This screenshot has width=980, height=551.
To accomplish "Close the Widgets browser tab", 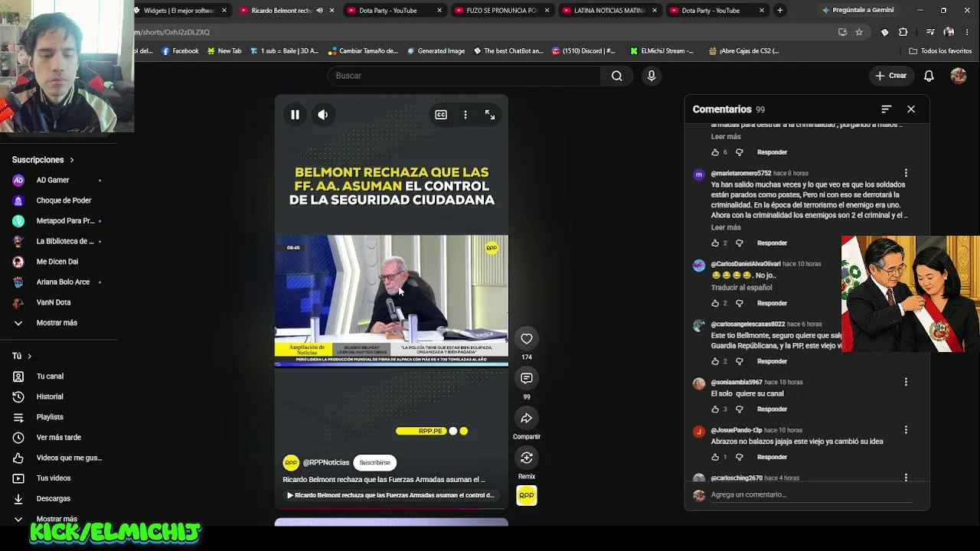I will tap(224, 11).
